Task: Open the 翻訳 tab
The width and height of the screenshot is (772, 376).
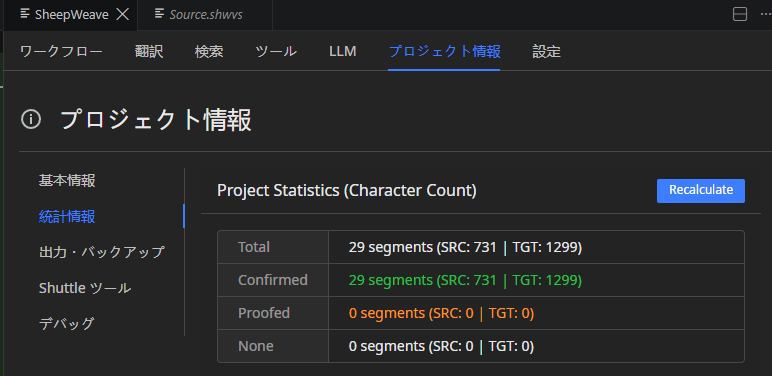Action: [x=149, y=51]
